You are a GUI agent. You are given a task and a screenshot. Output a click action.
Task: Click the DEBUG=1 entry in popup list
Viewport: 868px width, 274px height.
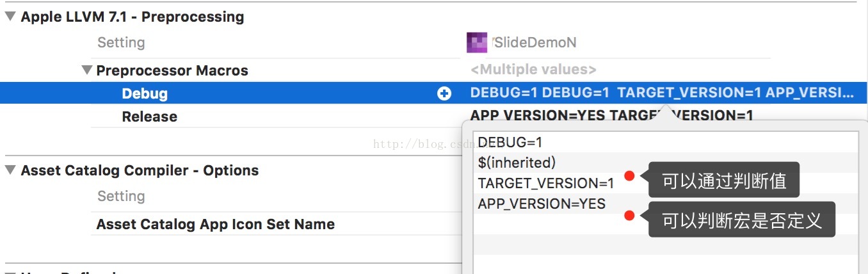coord(510,142)
